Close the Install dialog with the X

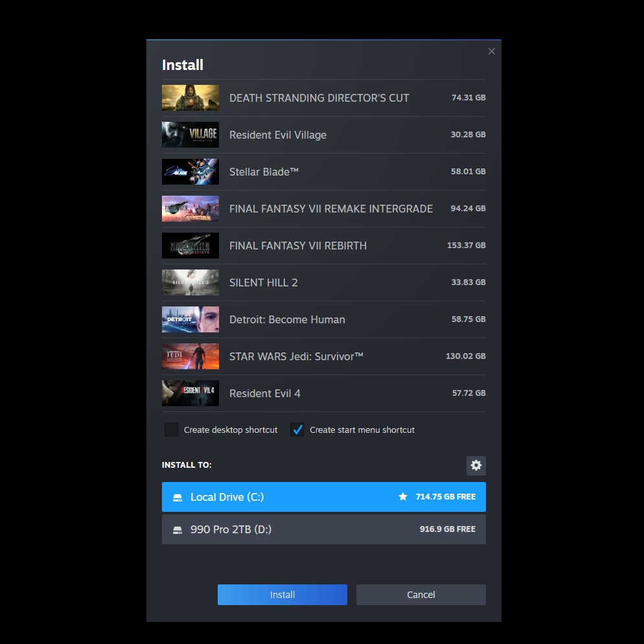[x=491, y=51]
